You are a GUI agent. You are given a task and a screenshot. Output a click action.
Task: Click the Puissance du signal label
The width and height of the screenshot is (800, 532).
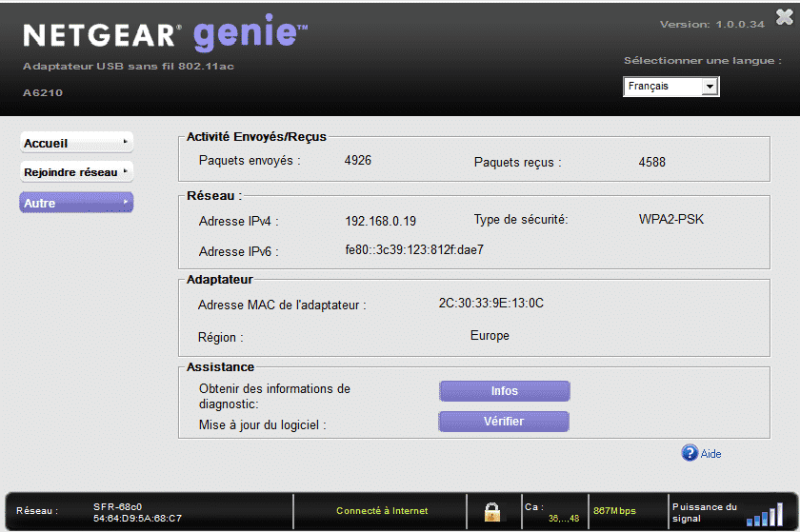pos(705,513)
